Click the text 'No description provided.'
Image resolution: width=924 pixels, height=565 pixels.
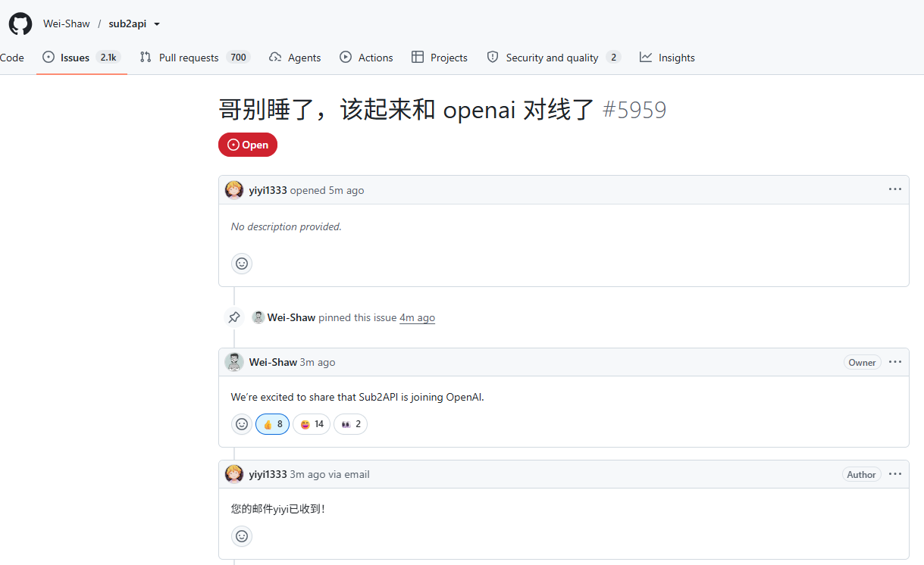click(x=287, y=226)
